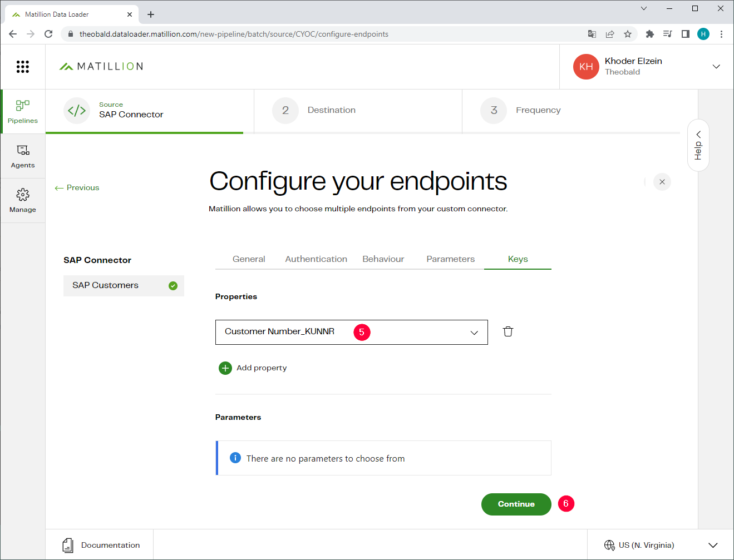This screenshot has width=734, height=560.
Task: Switch to the Authentication tab
Action: (x=316, y=259)
